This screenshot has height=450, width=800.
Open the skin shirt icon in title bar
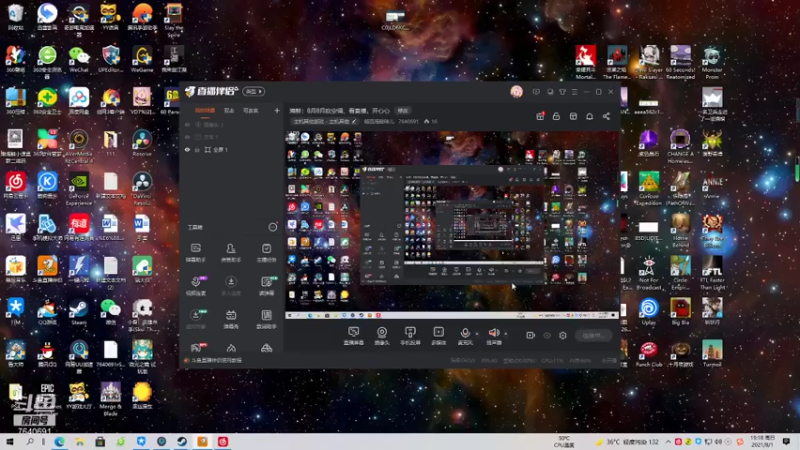562,92
